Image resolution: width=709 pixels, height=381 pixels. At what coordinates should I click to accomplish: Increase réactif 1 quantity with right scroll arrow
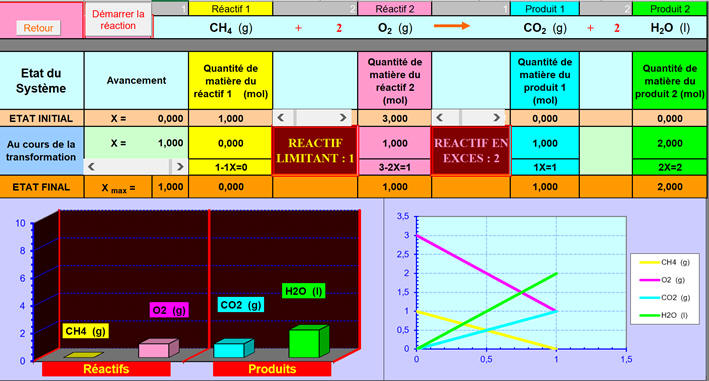(343, 118)
